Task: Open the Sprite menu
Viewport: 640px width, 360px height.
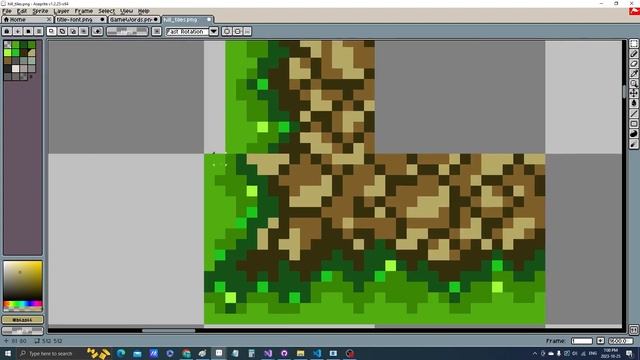Action: [40, 11]
